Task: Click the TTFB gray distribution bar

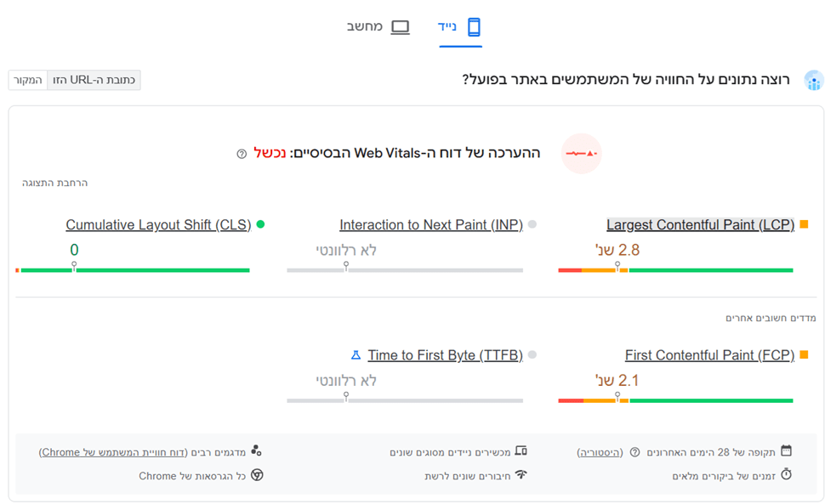Action: [x=405, y=400]
